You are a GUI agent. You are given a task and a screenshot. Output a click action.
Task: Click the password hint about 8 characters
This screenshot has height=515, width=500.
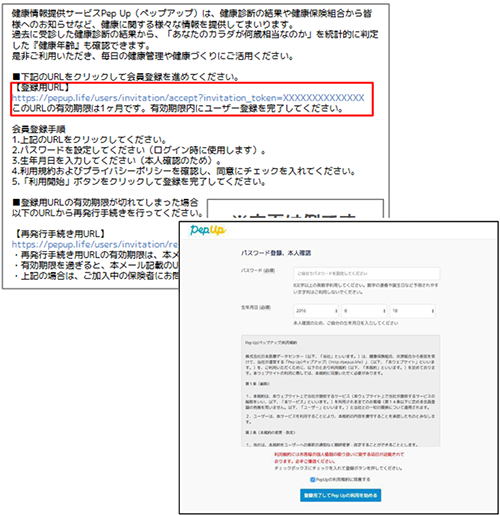tap(365, 289)
